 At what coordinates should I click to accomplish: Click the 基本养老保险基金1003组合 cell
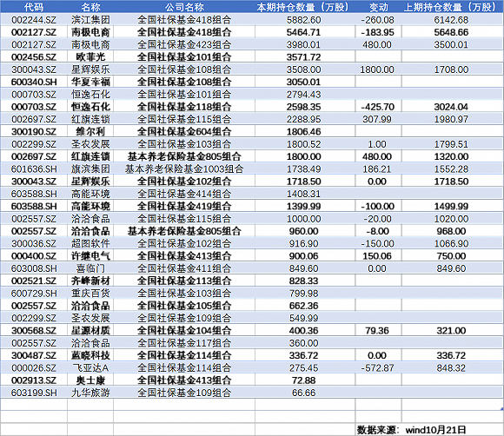[x=184, y=169]
